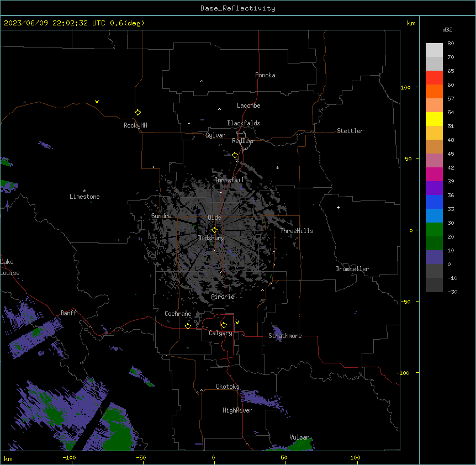476x465 pixels.
Task: Click the Didsbury city label
Action: click(x=211, y=238)
